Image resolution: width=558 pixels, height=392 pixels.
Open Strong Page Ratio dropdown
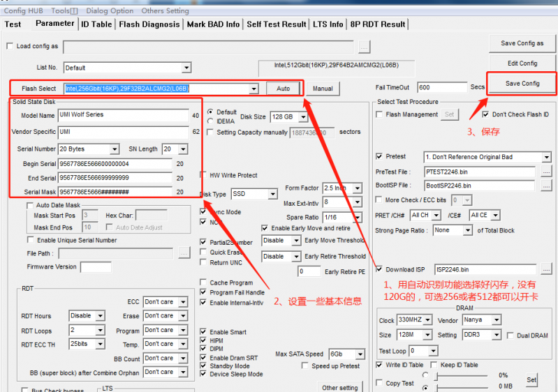(467, 230)
